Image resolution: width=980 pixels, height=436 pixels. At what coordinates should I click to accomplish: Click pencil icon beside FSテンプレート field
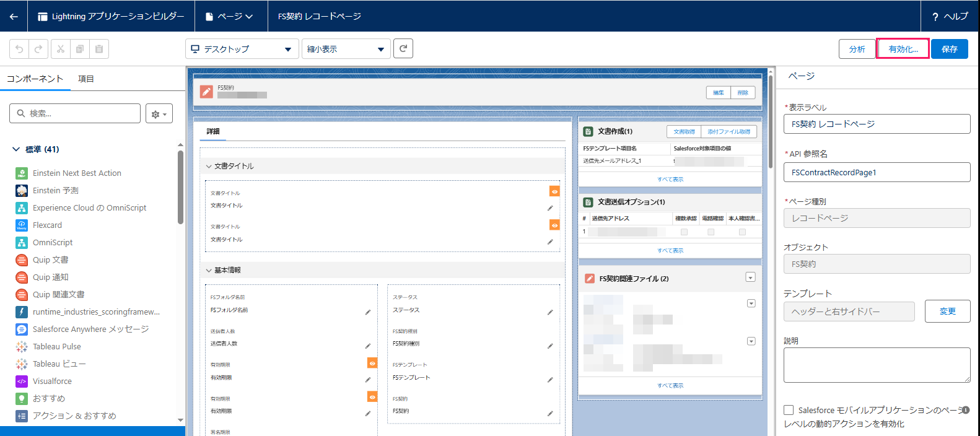pyautogui.click(x=550, y=380)
